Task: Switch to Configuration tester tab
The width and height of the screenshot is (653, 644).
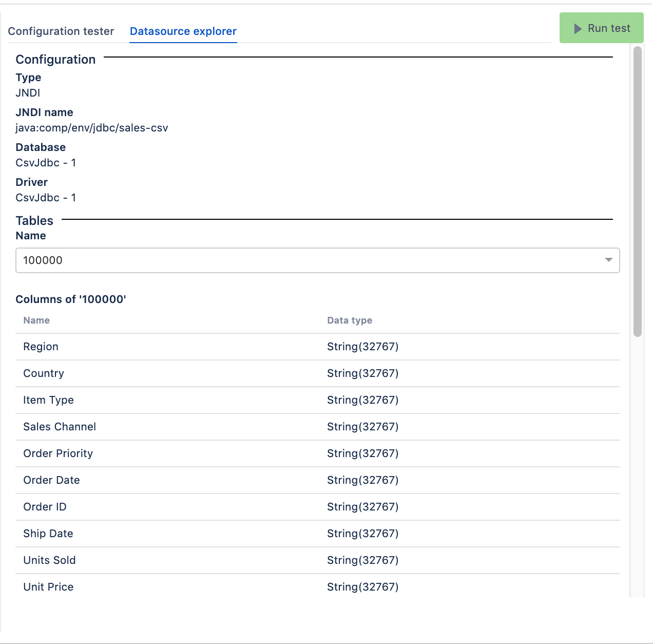Action: (61, 31)
